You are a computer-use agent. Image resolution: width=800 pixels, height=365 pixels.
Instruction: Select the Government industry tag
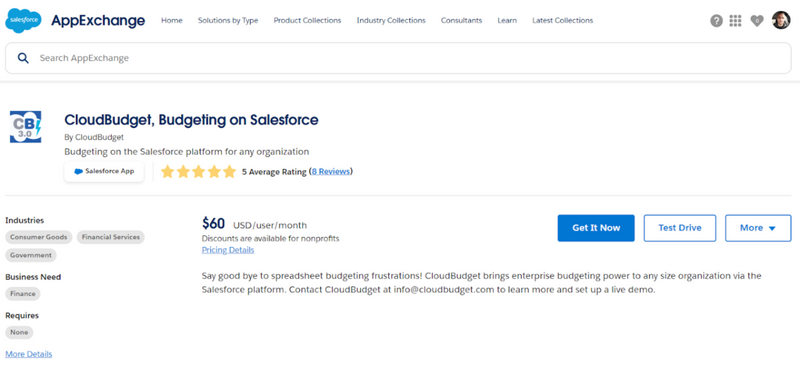[x=31, y=255]
